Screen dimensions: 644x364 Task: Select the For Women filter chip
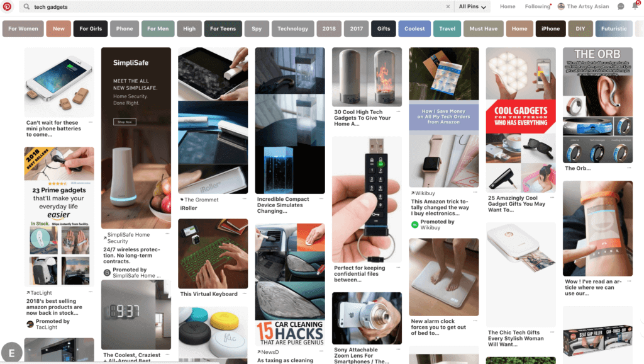coord(23,29)
